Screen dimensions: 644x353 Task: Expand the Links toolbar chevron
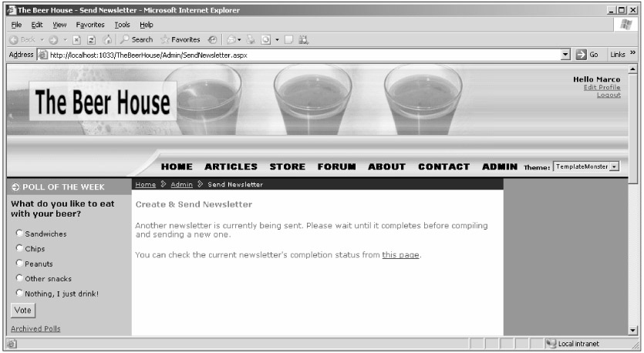point(637,55)
